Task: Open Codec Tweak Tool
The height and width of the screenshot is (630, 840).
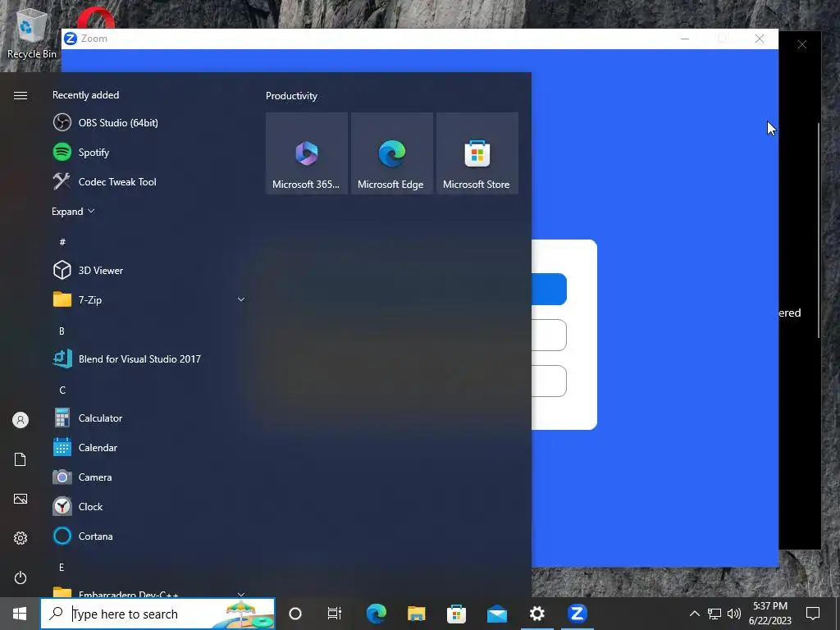Action: 149,181
